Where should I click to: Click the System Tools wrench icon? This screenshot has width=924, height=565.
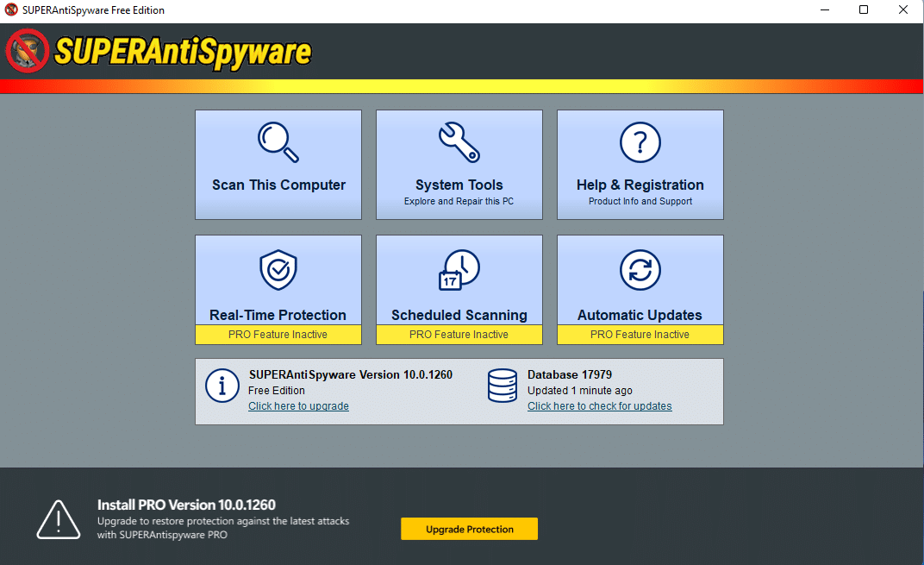point(459,142)
